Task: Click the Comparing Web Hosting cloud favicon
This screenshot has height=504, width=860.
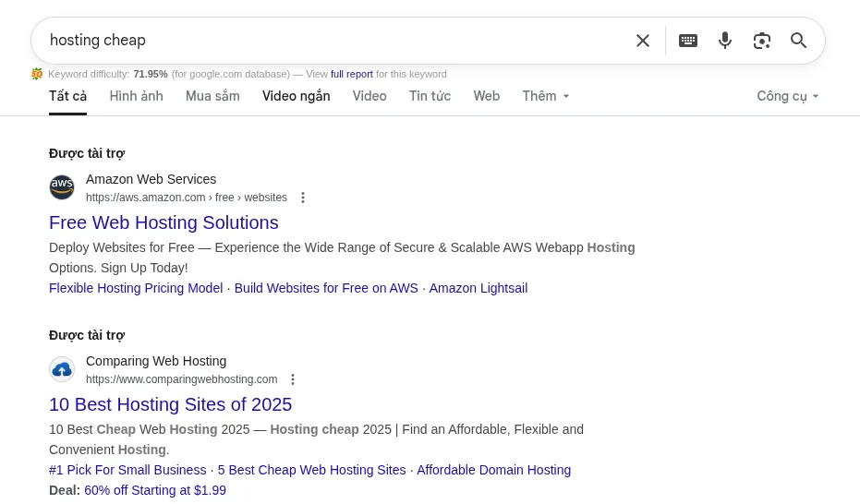Action: [x=62, y=369]
